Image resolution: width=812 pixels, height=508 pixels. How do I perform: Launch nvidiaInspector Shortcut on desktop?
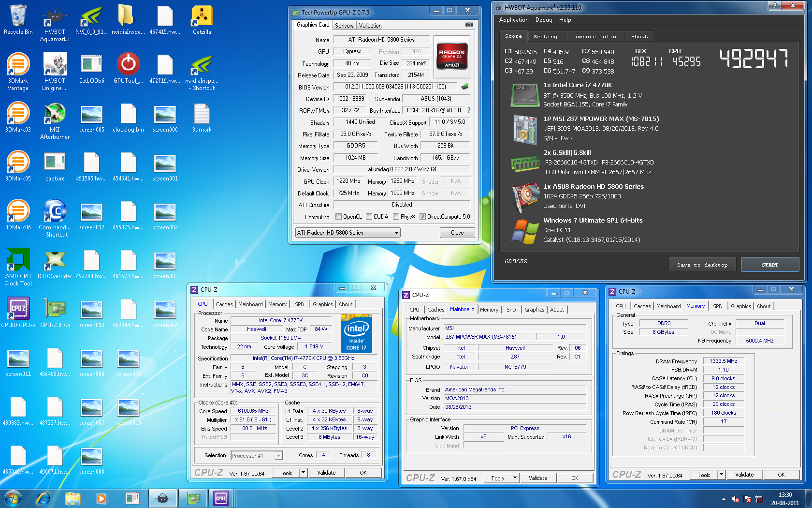pos(202,73)
